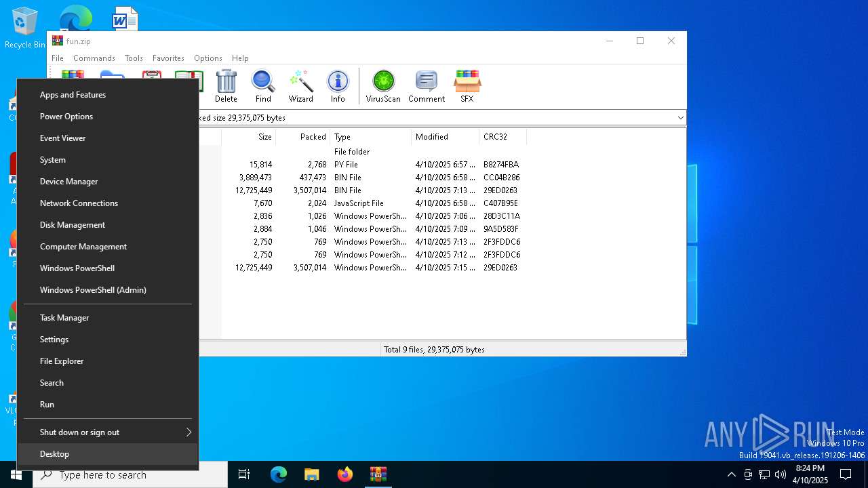
Task: Select Computer Management menu entry
Action: click(x=108, y=247)
